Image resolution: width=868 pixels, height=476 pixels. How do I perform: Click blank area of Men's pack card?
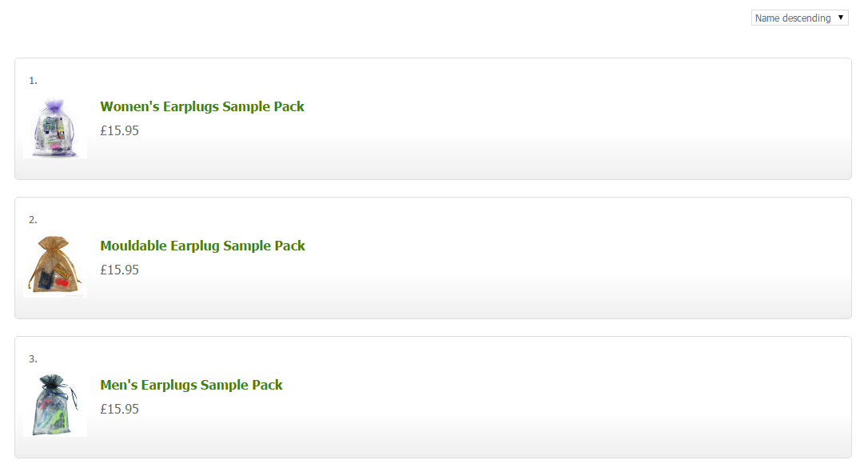tap(559, 398)
